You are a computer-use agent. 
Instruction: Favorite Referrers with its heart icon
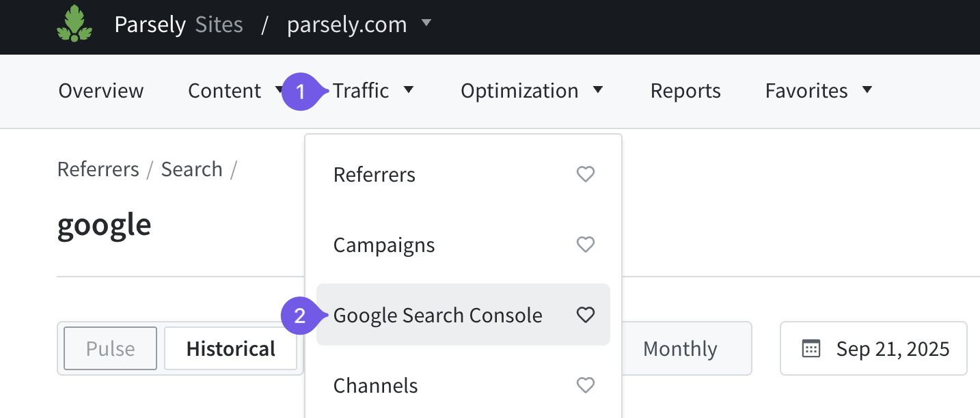[586, 175]
